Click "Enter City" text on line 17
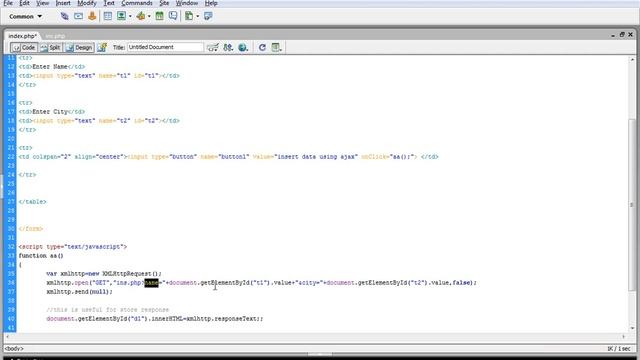Image resolution: width=640 pixels, height=360 pixels. click(x=50, y=111)
